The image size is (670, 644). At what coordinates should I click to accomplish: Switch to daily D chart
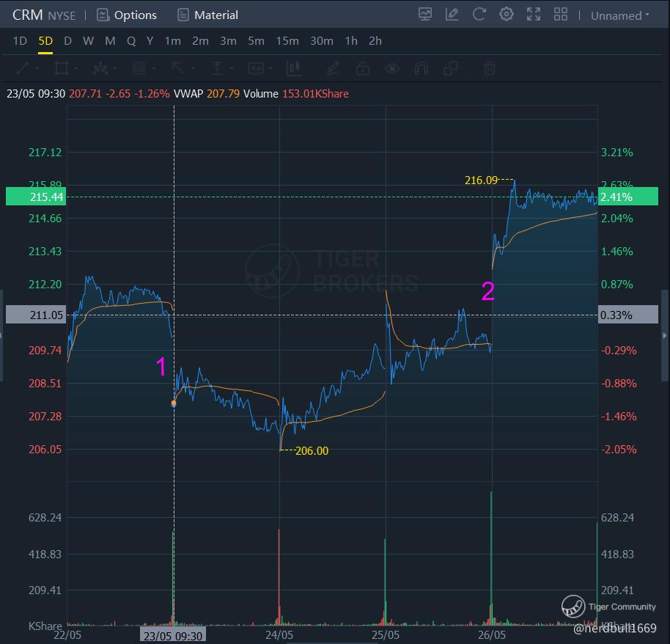[x=67, y=41]
